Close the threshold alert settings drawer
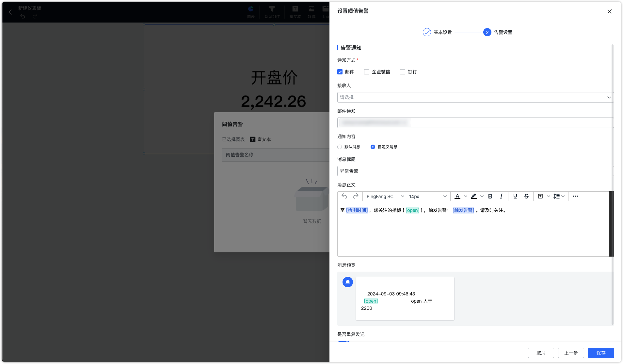This screenshot has height=364, width=623. click(x=610, y=11)
